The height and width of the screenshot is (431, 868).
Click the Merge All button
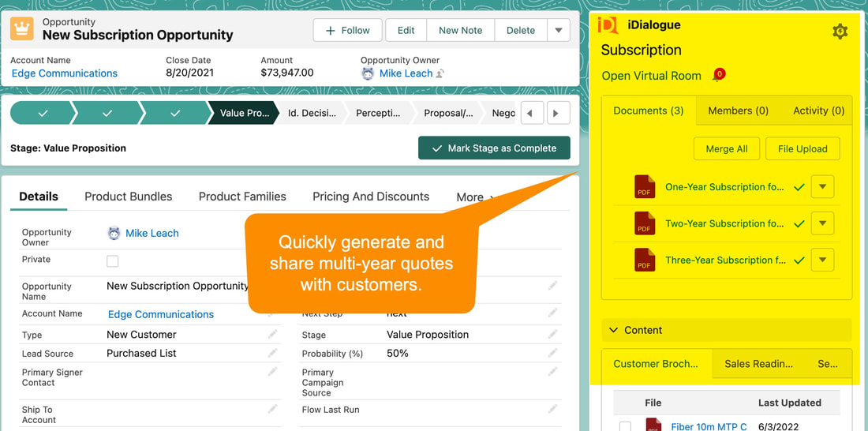(x=727, y=149)
